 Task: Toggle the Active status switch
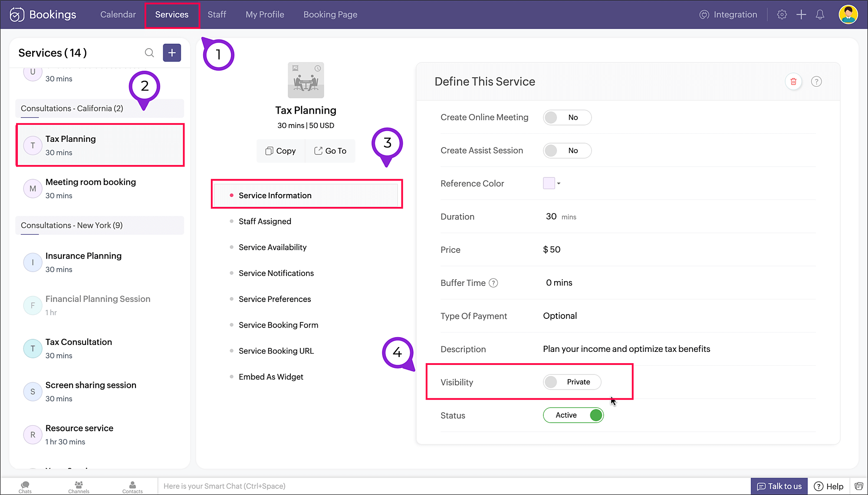[573, 415]
